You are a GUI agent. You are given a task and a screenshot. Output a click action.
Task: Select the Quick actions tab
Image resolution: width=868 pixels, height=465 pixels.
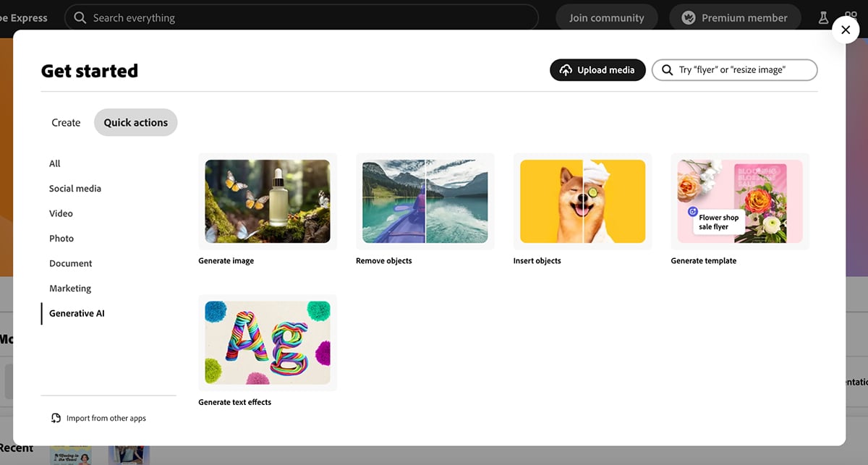click(x=135, y=122)
